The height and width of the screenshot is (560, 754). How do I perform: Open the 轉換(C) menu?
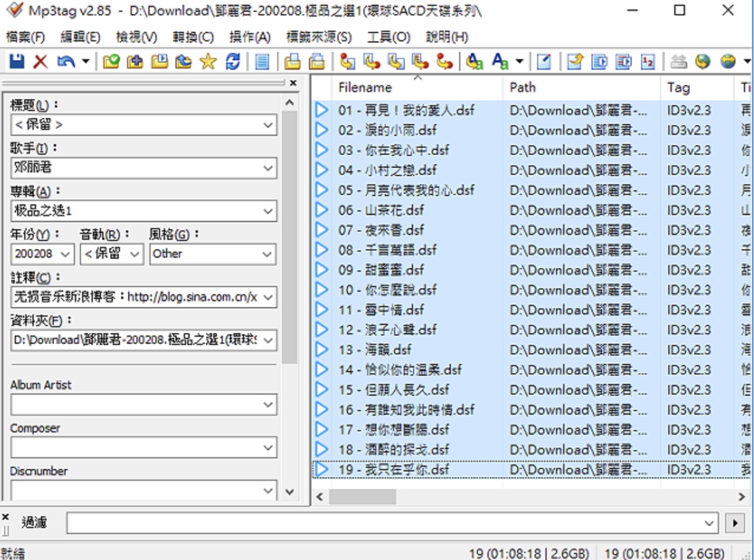click(193, 37)
